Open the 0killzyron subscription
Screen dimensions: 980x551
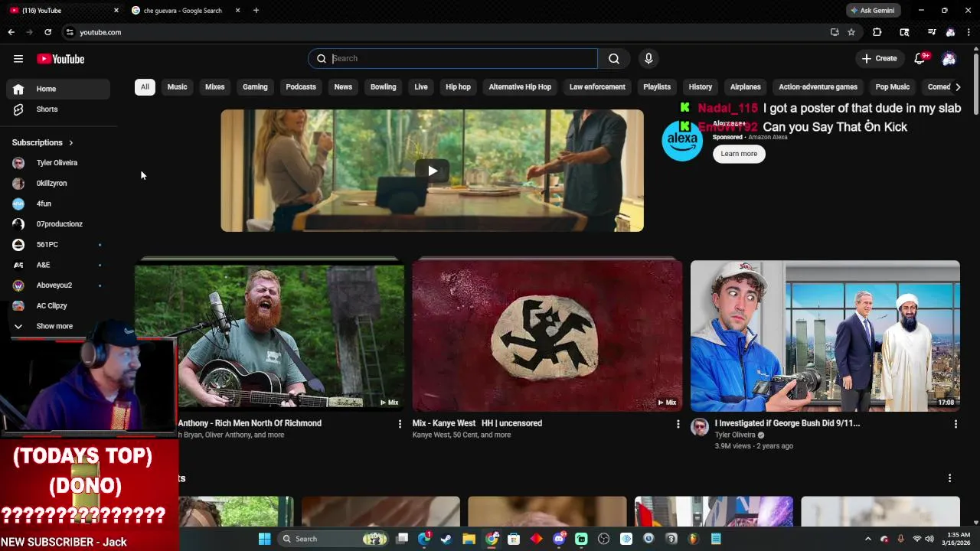[x=58, y=183]
